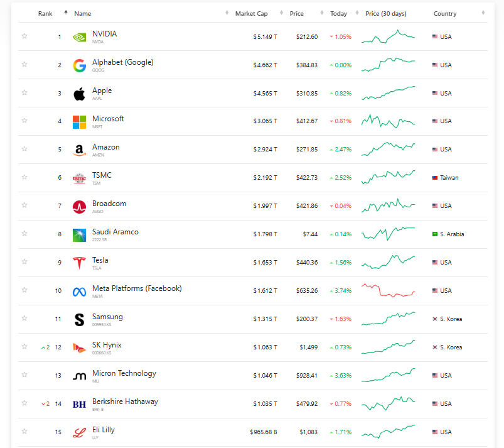504x448 pixels.
Task: Toggle the favorite star for TSMC
Action: pos(24,177)
